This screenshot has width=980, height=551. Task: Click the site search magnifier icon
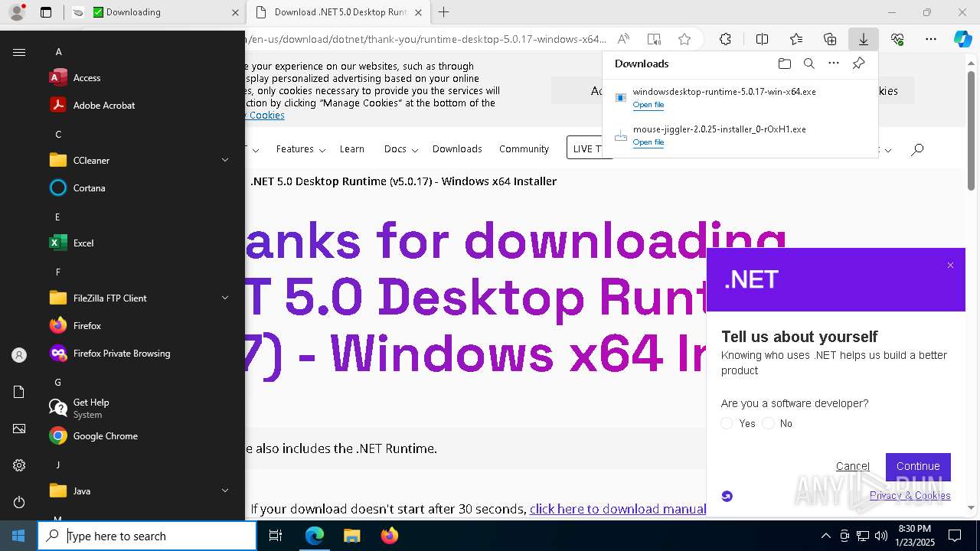coord(917,149)
